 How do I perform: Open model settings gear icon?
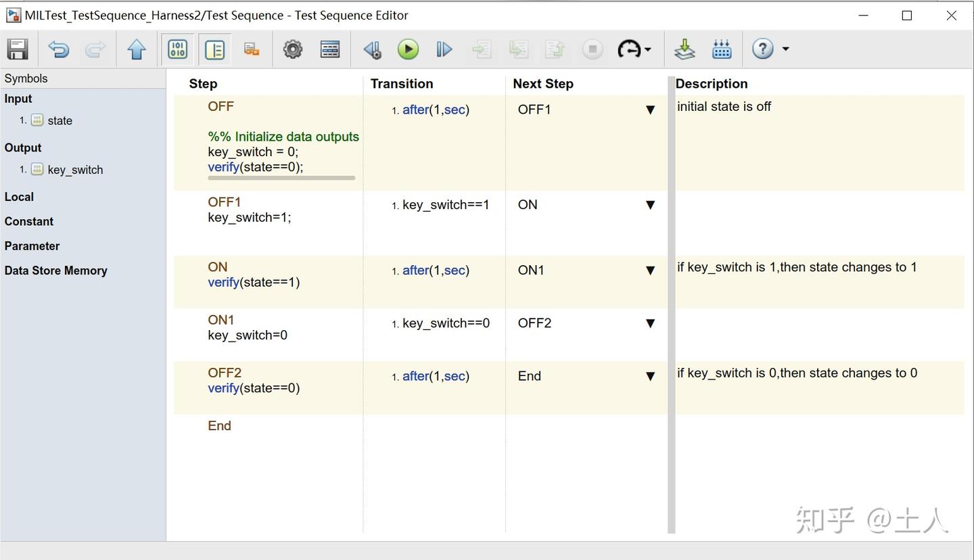[292, 49]
